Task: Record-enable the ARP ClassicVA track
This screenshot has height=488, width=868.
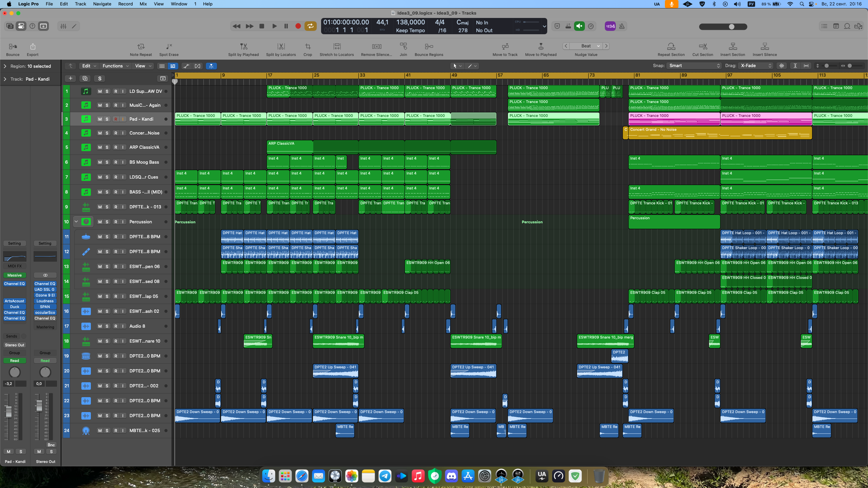Action: [116, 147]
